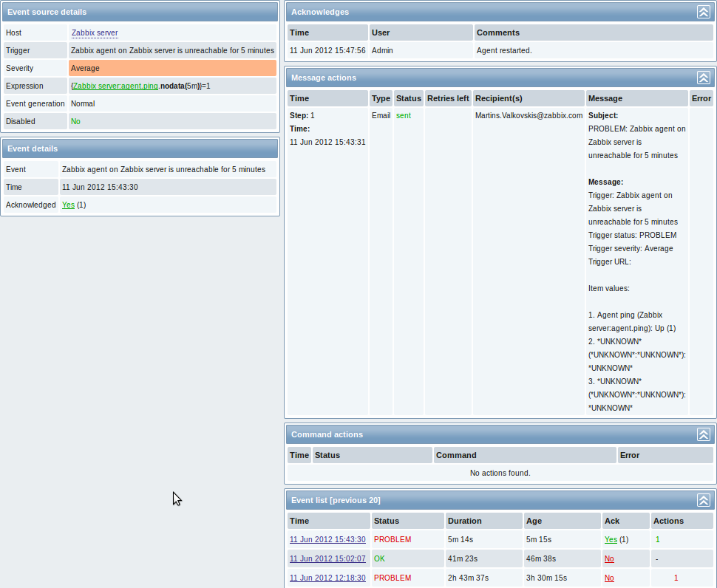Click Yes ack link in the event list
This screenshot has width=717, height=588.
[611, 539]
